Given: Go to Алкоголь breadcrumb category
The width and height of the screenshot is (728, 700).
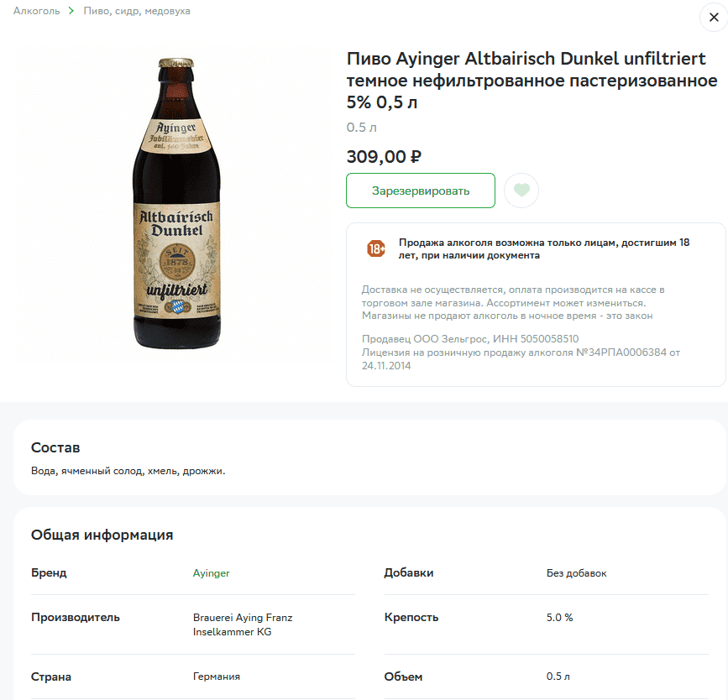Looking at the screenshot, I should pyautogui.click(x=36, y=11).
